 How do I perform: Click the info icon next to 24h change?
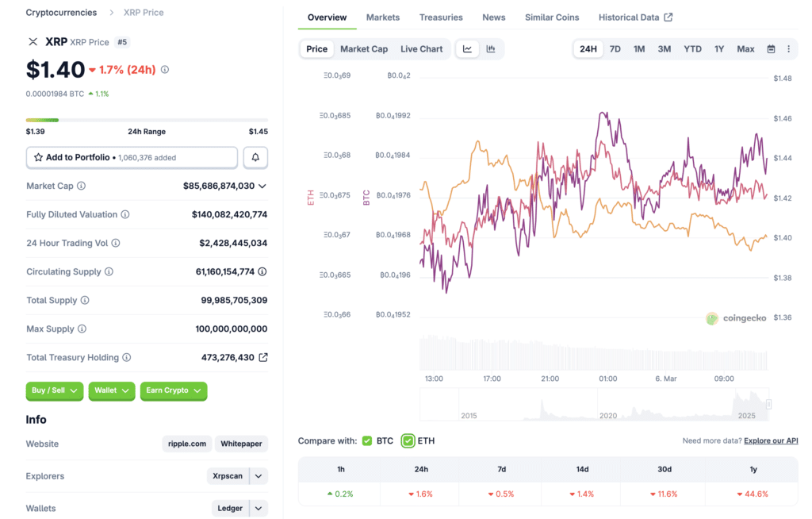coord(165,69)
